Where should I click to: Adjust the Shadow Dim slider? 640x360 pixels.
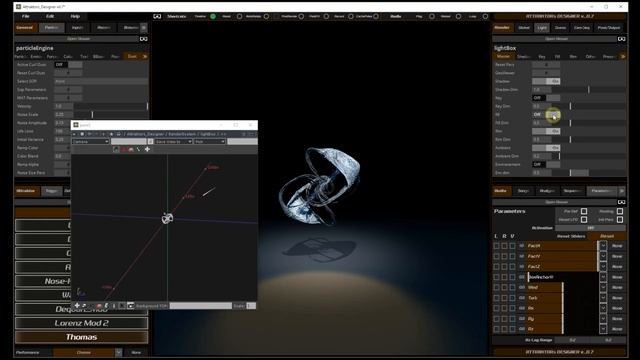[589, 89]
